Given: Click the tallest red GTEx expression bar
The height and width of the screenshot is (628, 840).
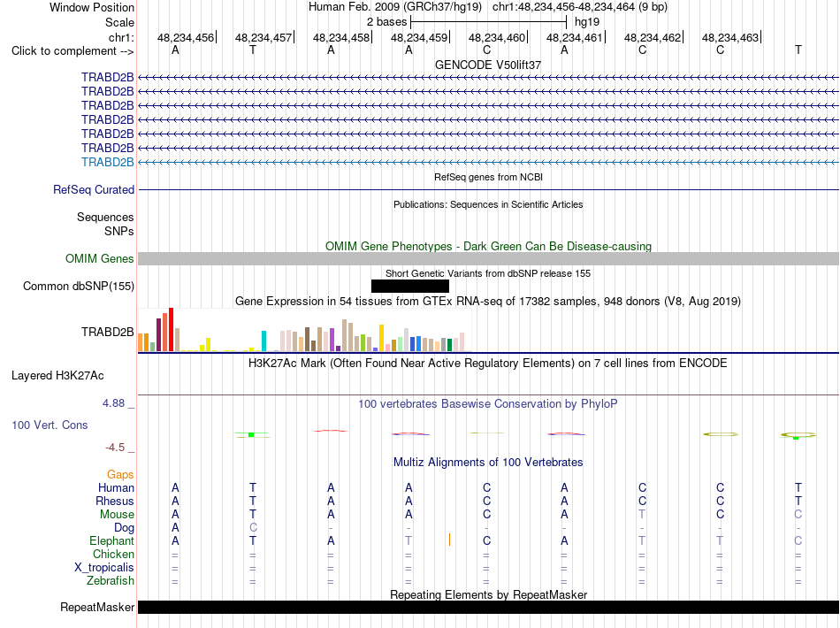Looking at the screenshot, I should [171, 330].
